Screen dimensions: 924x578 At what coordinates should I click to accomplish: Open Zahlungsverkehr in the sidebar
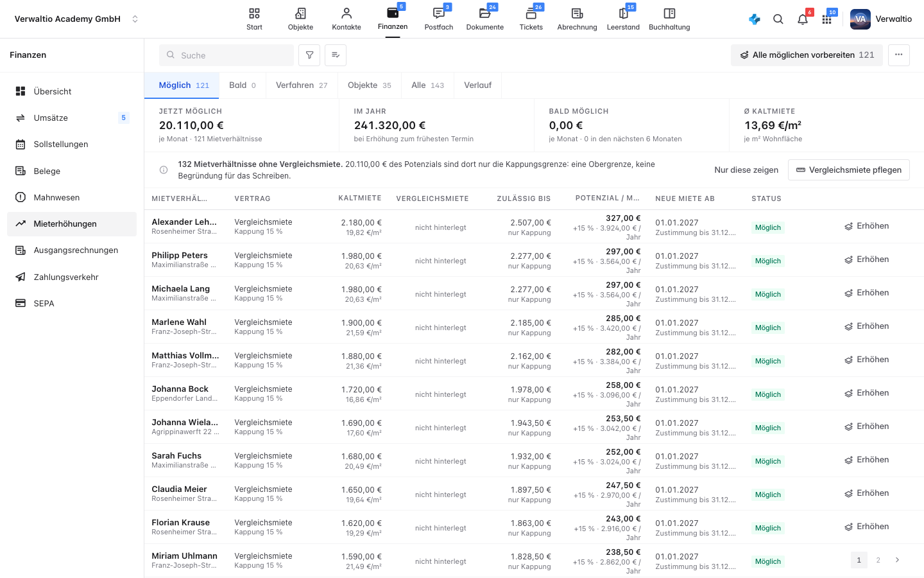click(72, 277)
